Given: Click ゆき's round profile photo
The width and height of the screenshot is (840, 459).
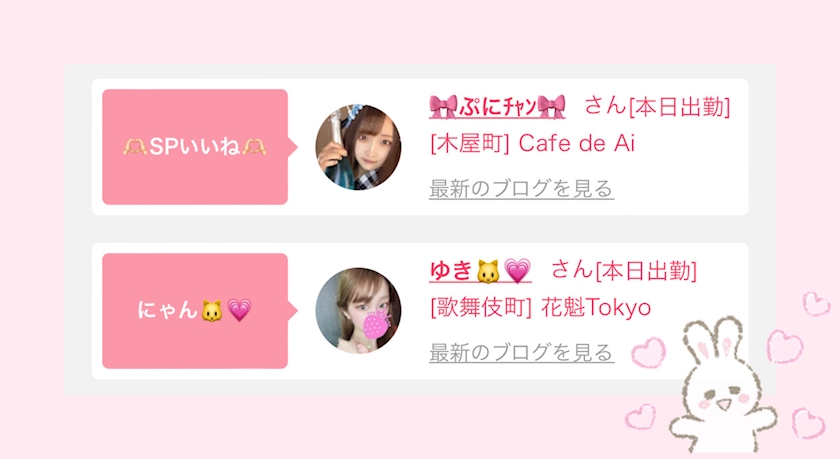Looking at the screenshot, I should click(358, 311).
